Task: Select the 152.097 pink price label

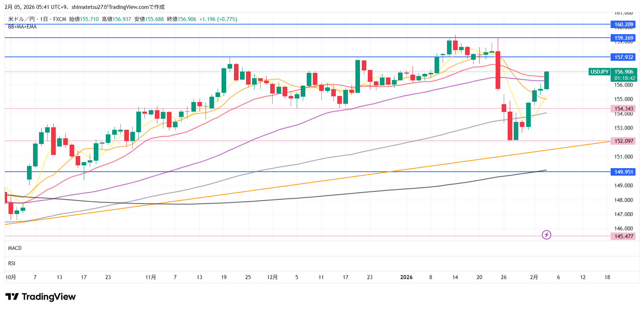Action: point(623,141)
